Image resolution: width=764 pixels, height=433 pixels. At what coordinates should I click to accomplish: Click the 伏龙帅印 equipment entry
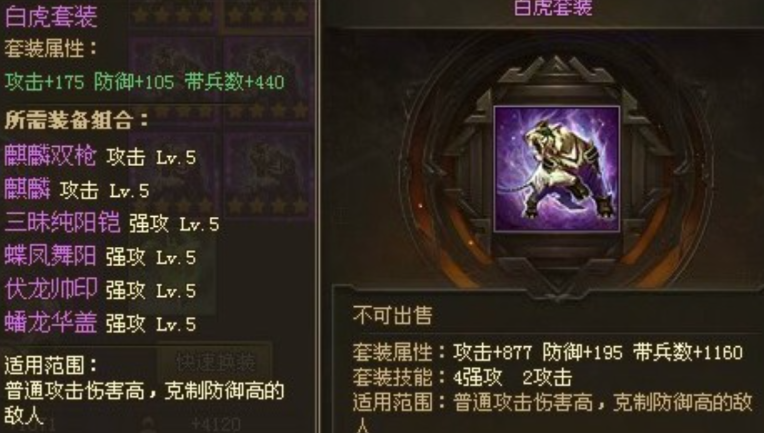(x=51, y=289)
